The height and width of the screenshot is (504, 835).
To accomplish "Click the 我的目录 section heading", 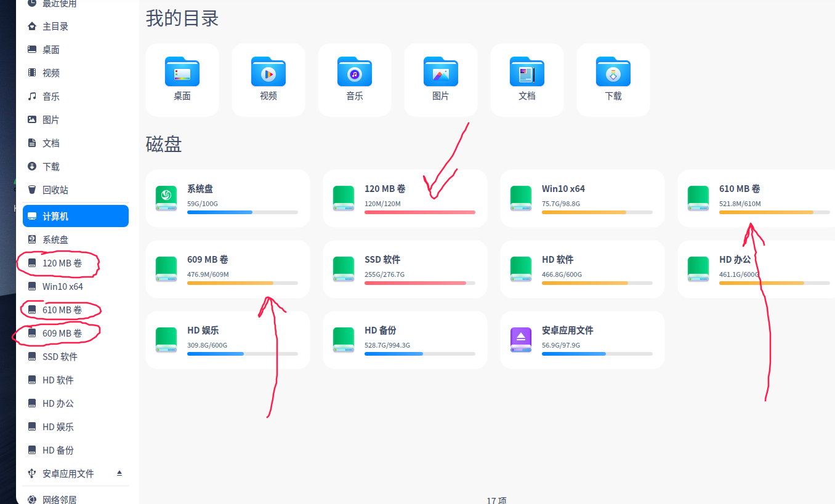I will [x=182, y=18].
